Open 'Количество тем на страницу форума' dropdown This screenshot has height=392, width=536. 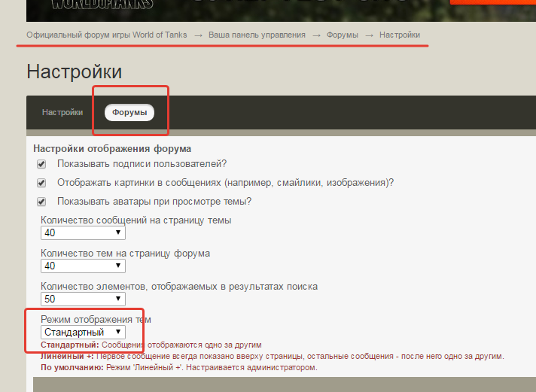click(83, 266)
